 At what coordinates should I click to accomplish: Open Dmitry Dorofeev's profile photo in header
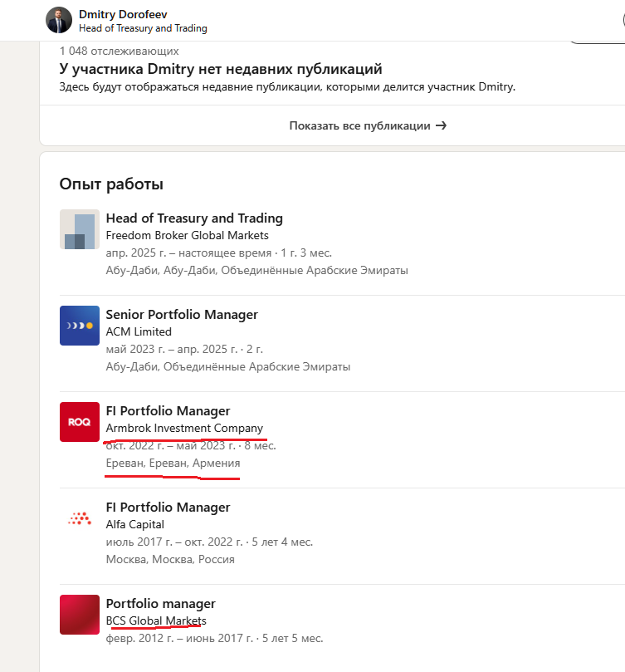pos(59,20)
